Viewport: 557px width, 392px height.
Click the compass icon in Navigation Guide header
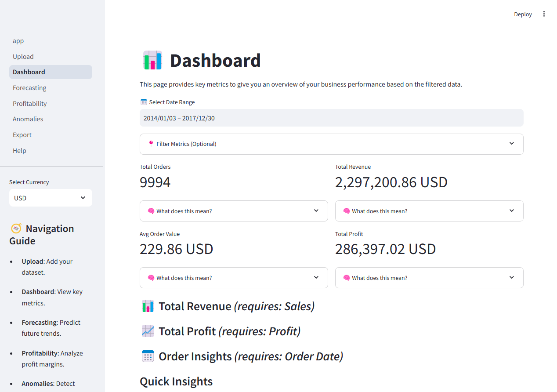16,229
